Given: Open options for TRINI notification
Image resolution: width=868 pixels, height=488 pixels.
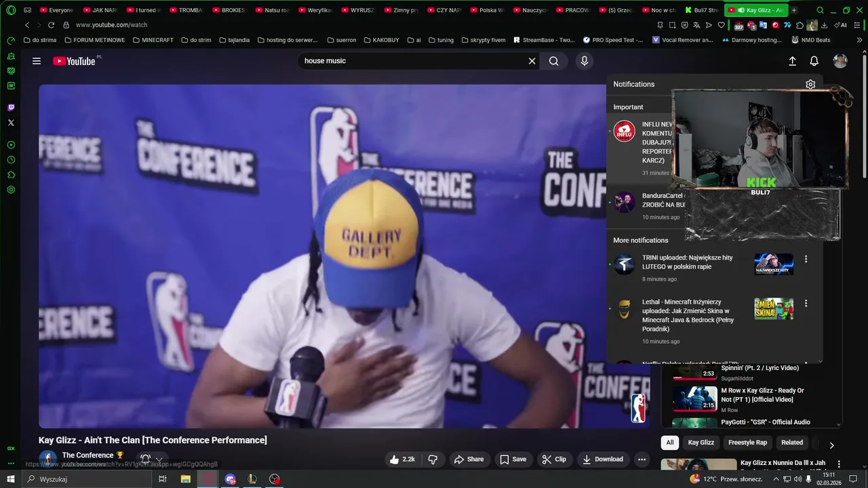Looking at the screenshot, I should point(806,259).
